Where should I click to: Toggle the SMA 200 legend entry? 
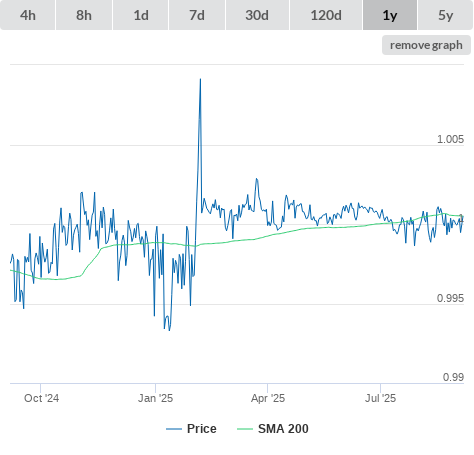coord(273,428)
